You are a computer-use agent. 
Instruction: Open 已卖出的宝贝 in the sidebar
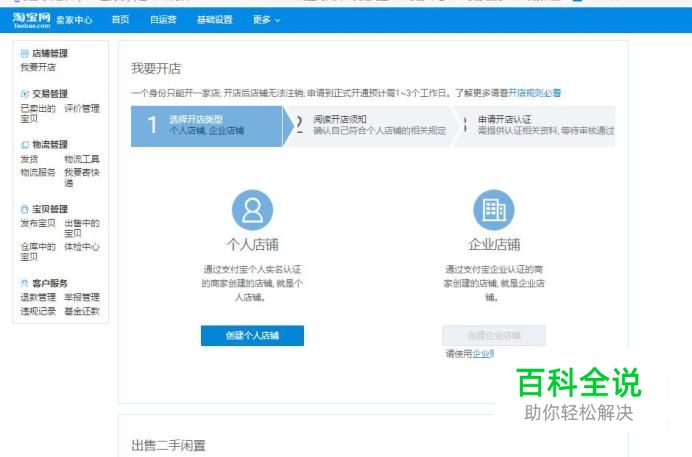pos(38,113)
